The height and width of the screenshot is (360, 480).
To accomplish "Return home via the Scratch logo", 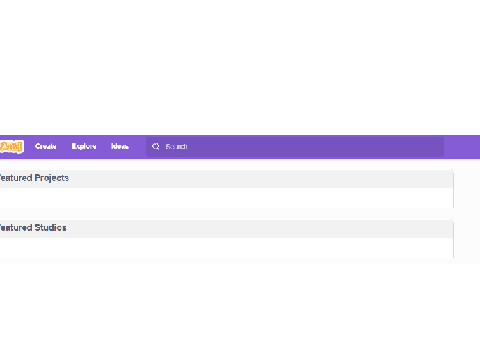I will (12, 147).
